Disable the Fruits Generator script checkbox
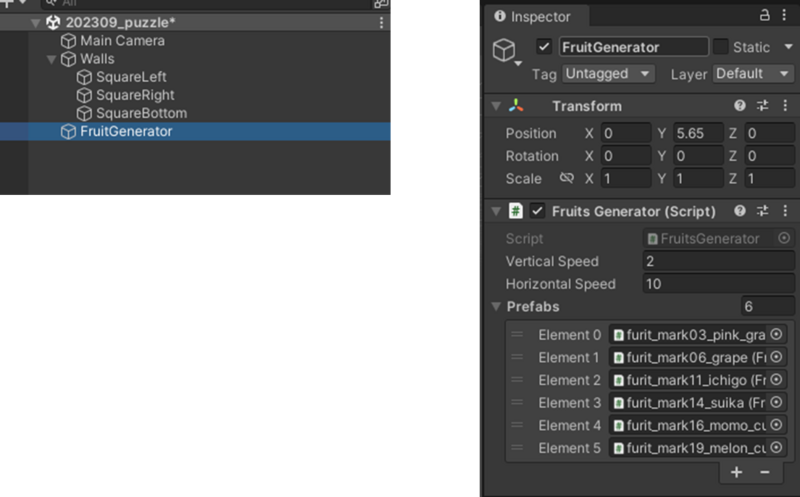 537,211
